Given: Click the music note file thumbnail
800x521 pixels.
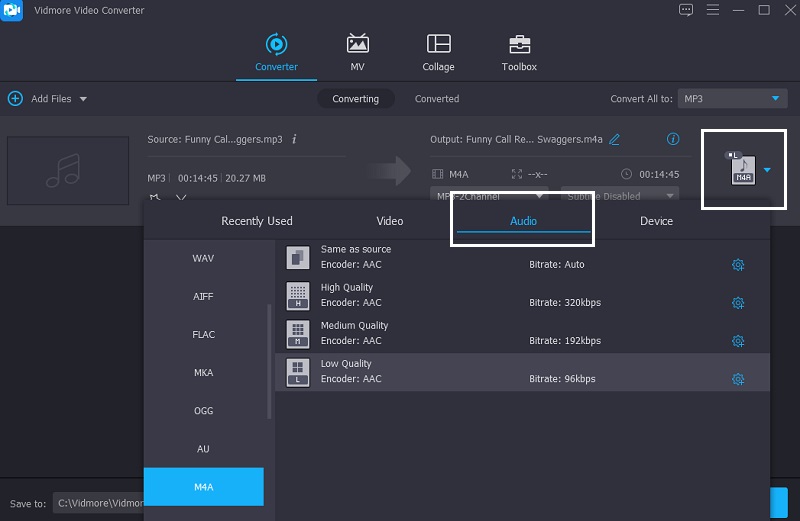Looking at the screenshot, I should coord(68,172).
